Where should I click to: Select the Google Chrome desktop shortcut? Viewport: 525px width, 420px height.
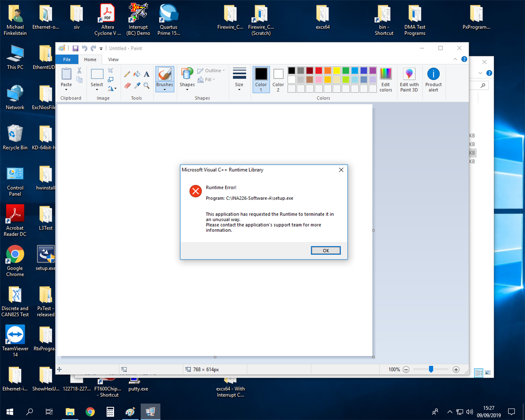tap(15, 261)
